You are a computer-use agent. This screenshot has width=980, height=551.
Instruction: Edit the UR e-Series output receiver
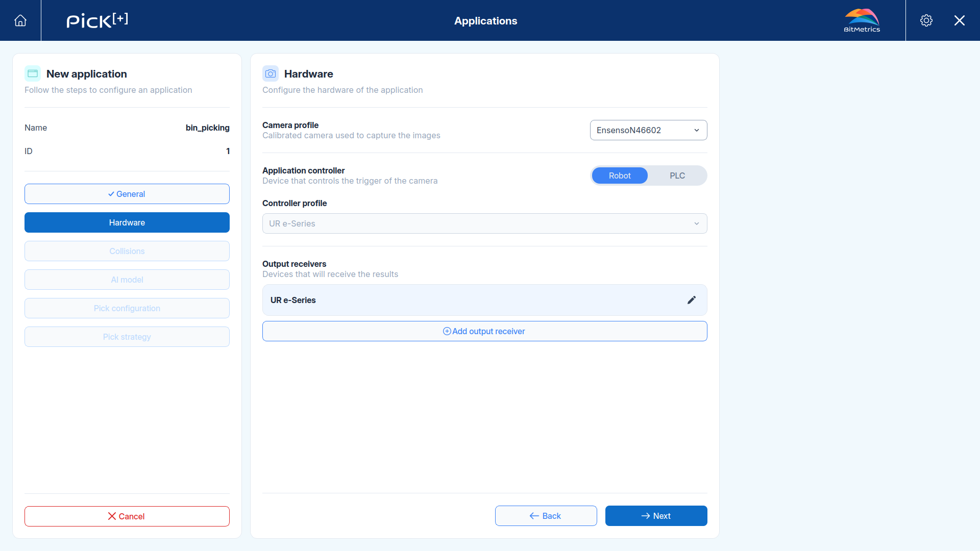692,300
